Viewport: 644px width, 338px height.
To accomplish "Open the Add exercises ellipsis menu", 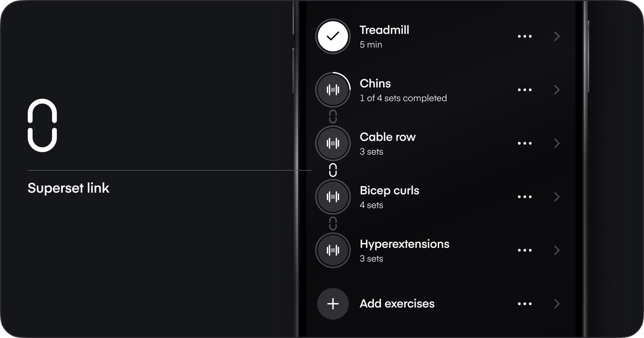I will click(525, 304).
